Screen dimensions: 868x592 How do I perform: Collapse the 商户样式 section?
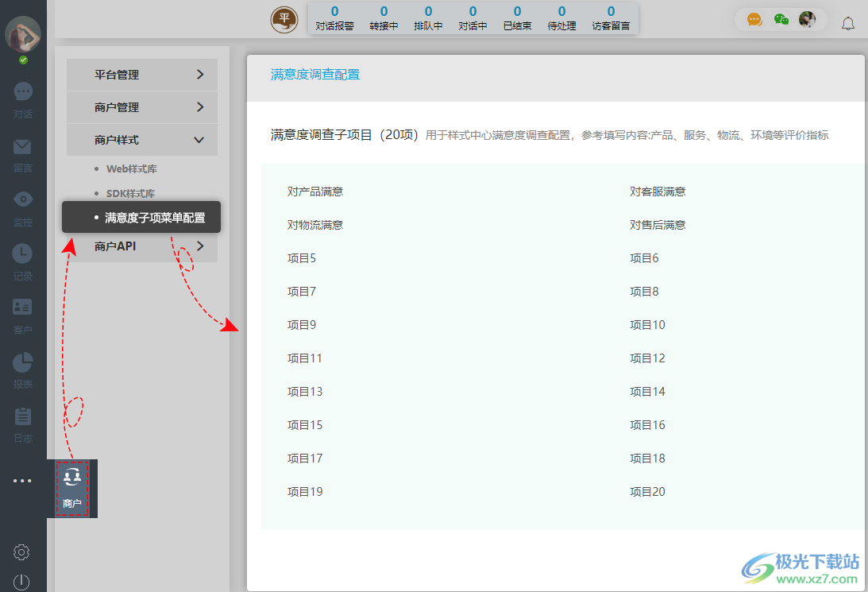click(x=141, y=139)
